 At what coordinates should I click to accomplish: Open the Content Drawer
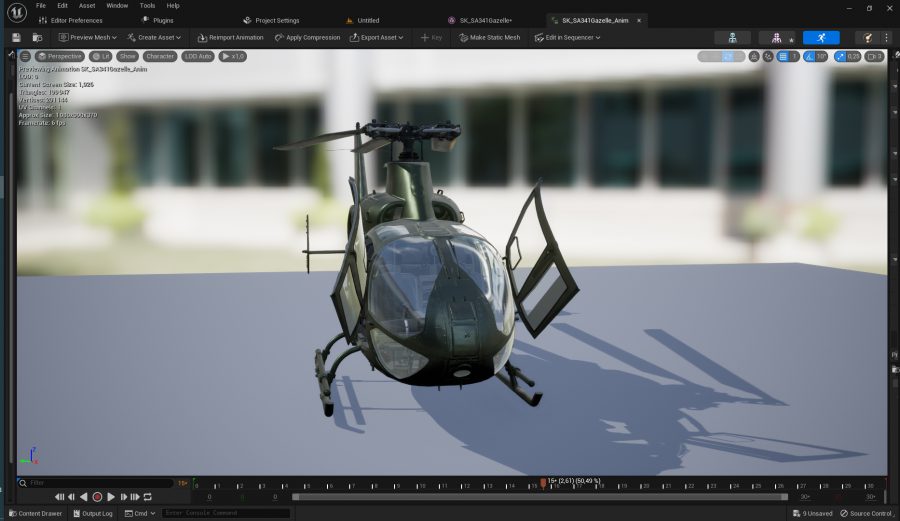(35, 513)
